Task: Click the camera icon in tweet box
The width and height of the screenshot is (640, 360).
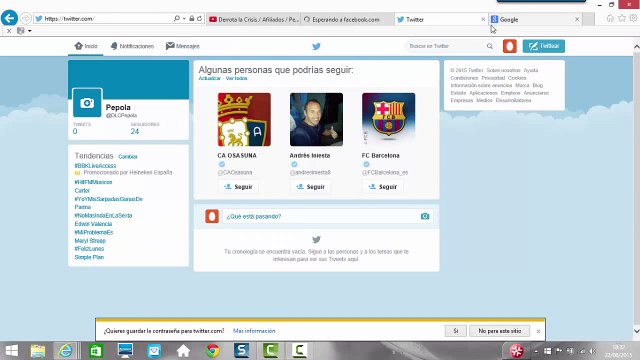Action: [425, 216]
